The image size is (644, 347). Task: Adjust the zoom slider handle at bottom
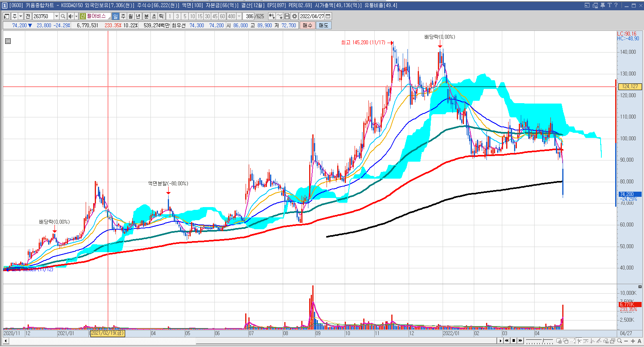click(543, 340)
